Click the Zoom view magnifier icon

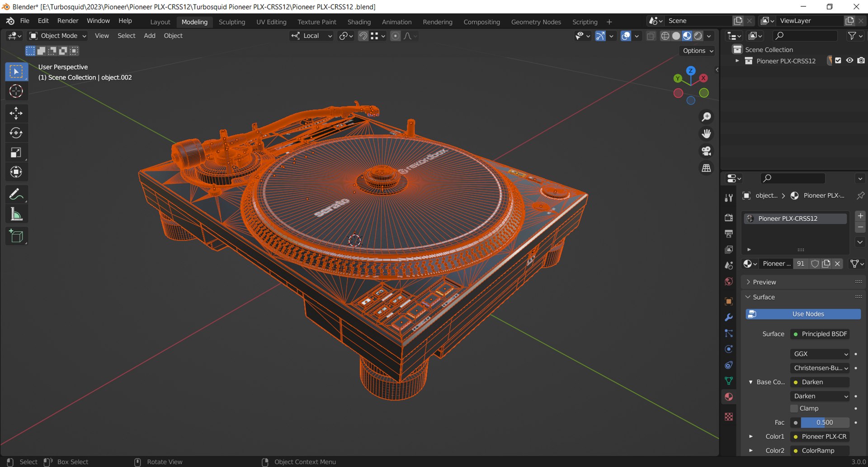coord(706,117)
